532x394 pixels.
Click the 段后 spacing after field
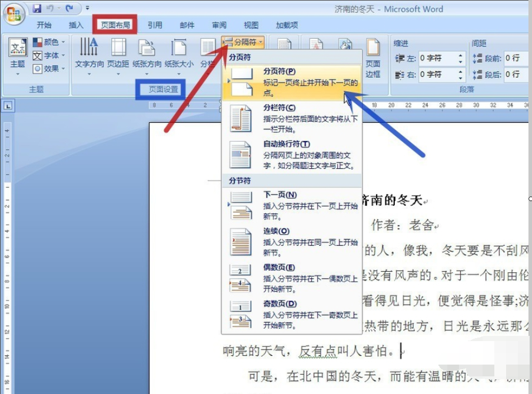(x=517, y=74)
